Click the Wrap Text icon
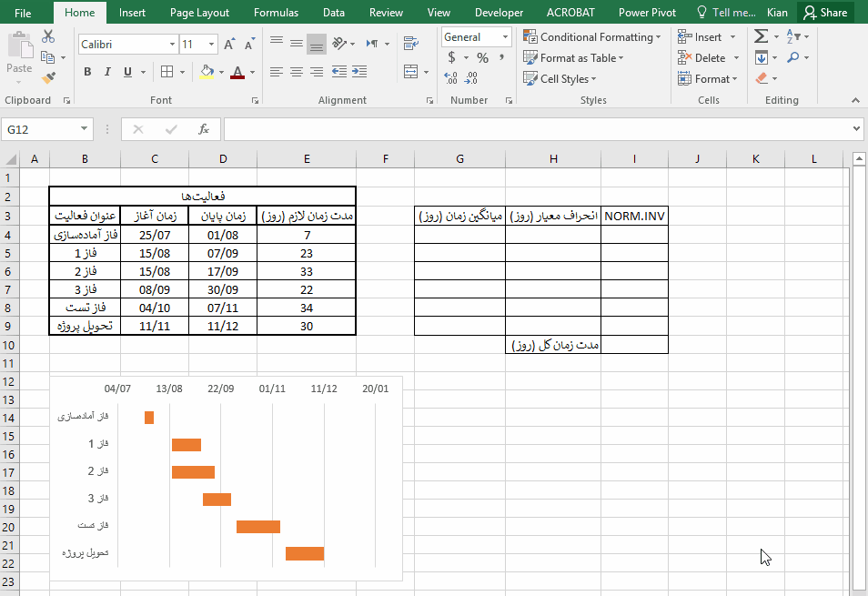This screenshot has height=596, width=868. [410, 43]
